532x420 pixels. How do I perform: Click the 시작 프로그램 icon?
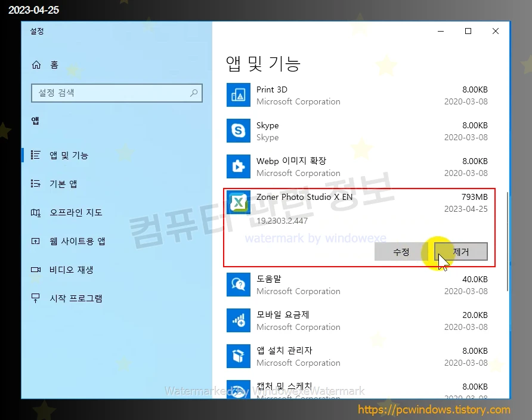point(36,298)
